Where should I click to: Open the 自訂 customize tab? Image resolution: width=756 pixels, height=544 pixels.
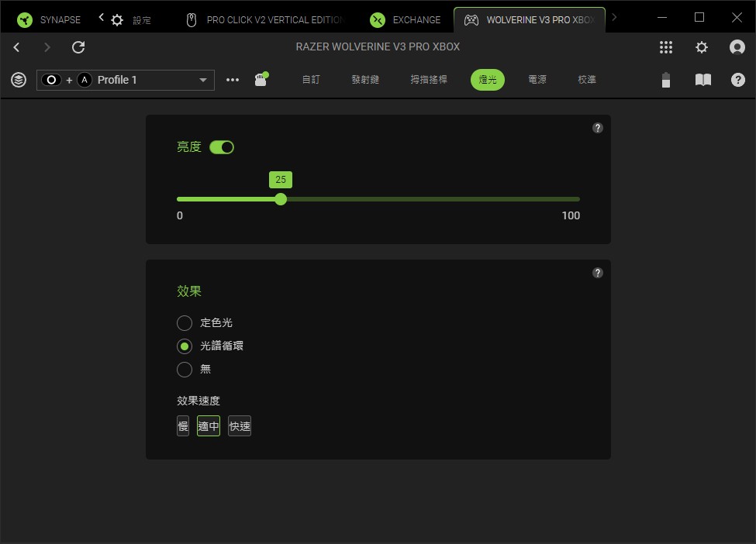[x=311, y=80]
